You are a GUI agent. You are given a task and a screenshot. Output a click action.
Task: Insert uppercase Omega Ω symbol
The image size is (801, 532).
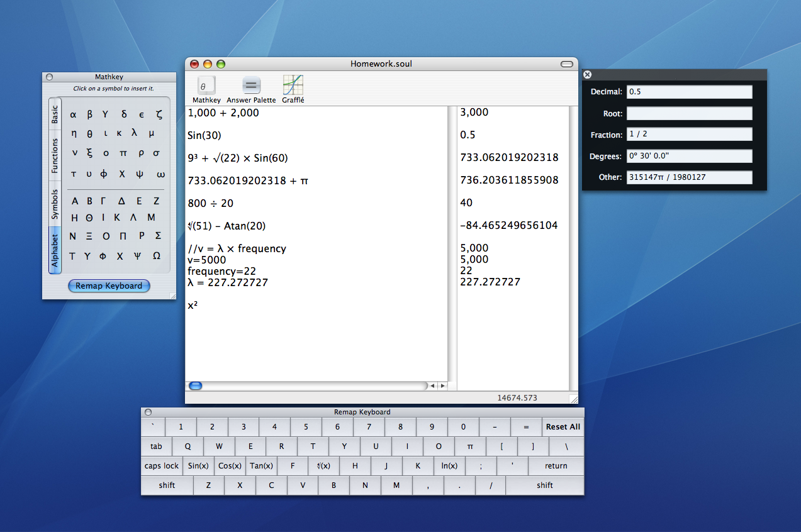click(x=157, y=256)
